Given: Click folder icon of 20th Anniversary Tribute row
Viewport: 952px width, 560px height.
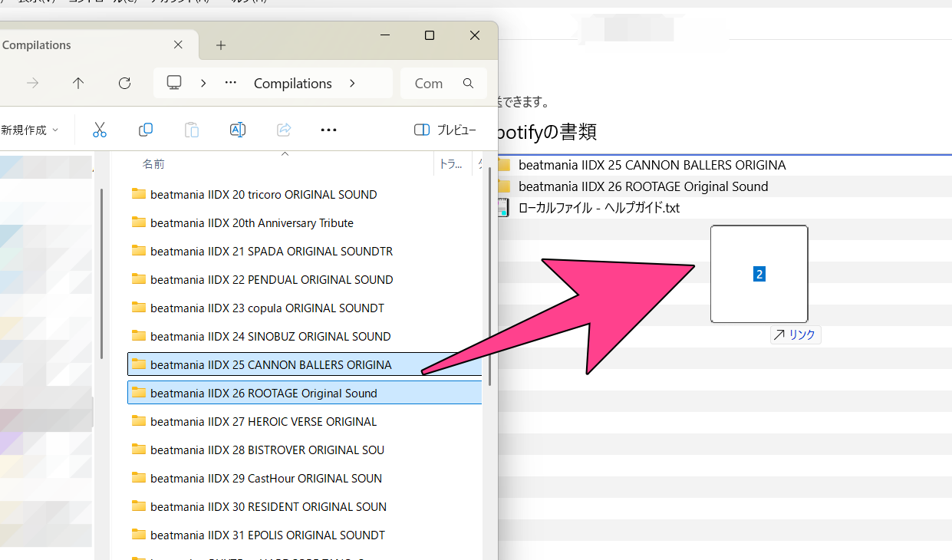Looking at the screenshot, I should tap(139, 222).
